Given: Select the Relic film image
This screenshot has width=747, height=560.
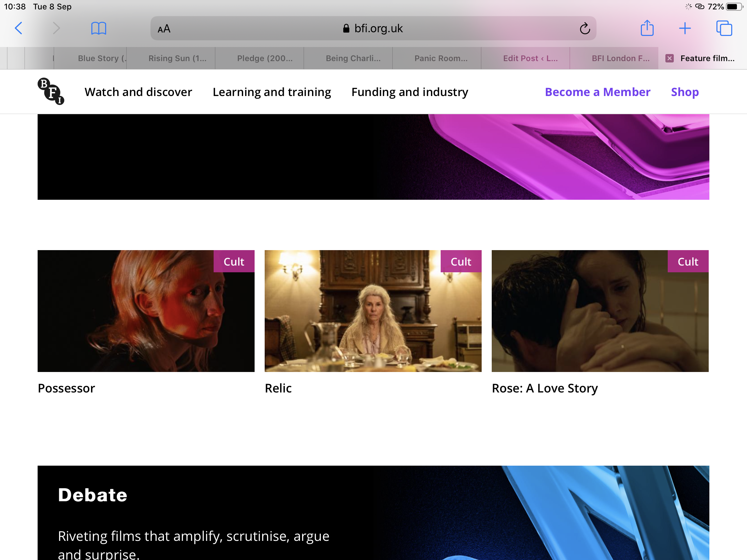Looking at the screenshot, I should pos(373,311).
